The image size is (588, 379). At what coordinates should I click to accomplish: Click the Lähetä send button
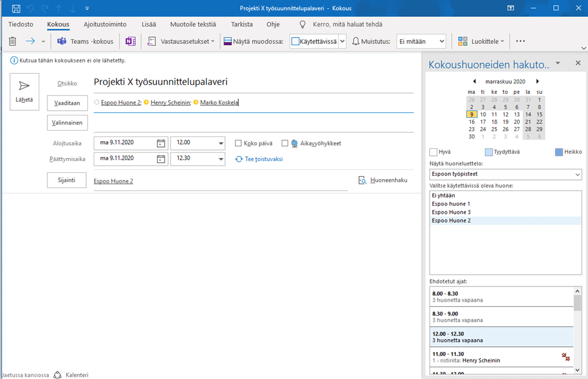[25, 92]
